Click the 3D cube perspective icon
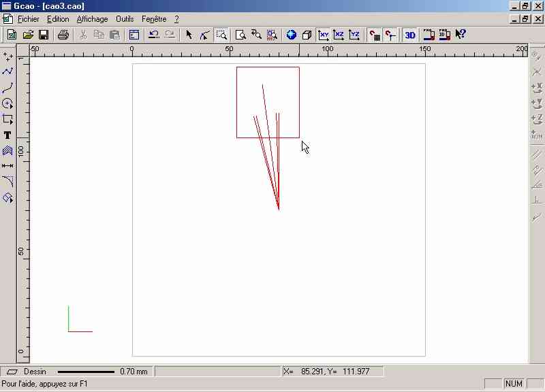This screenshot has height=392, width=545. click(307, 35)
